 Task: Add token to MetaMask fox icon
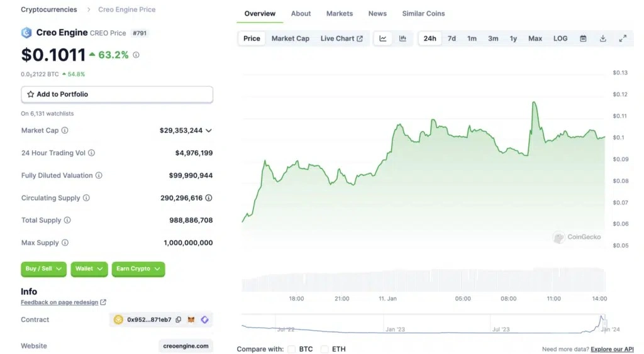tap(192, 319)
